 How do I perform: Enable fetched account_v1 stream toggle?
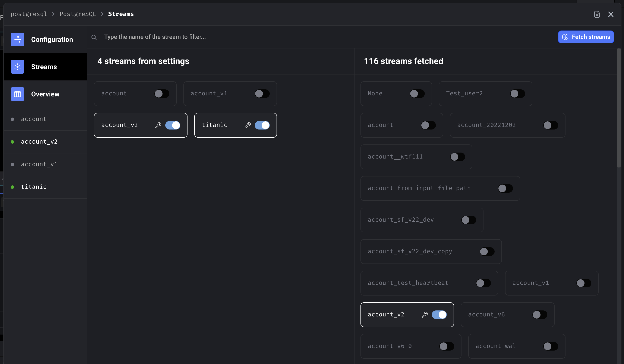coord(584,283)
